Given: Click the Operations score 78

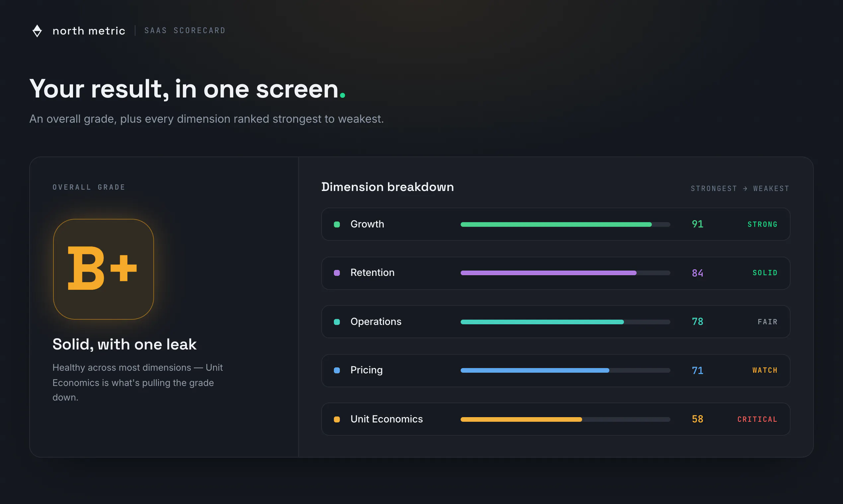Looking at the screenshot, I should pyautogui.click(x=698, y=322).
